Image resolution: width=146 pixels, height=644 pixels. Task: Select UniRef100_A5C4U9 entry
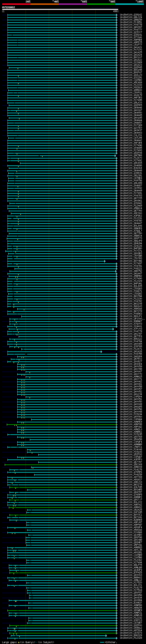[x=131, y=82]
